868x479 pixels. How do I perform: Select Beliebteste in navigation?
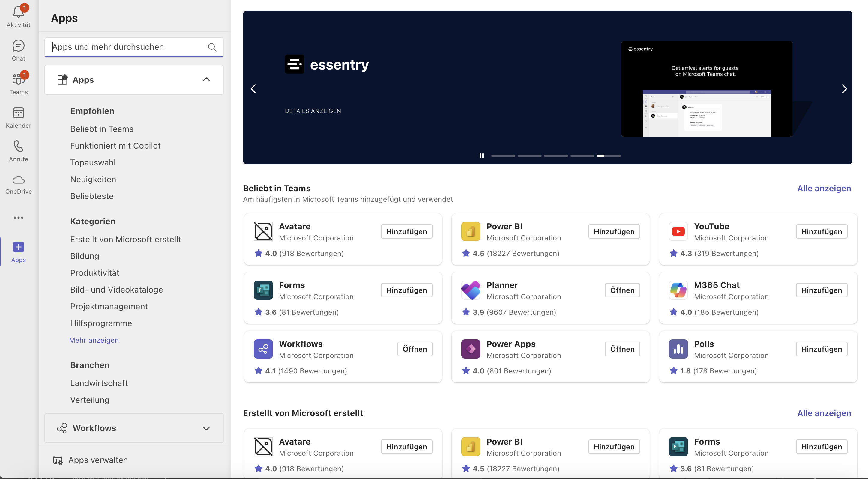[x=92, y=196]
